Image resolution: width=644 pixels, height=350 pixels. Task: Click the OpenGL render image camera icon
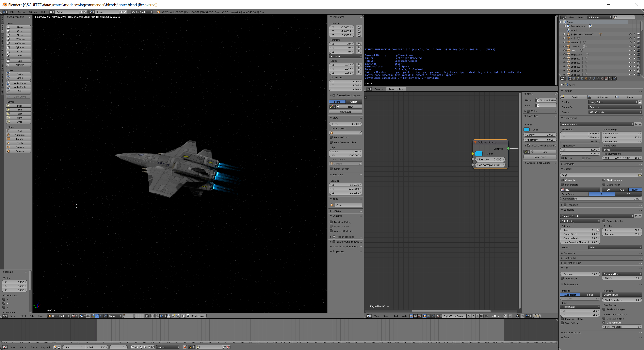click(x=174, y=316)
